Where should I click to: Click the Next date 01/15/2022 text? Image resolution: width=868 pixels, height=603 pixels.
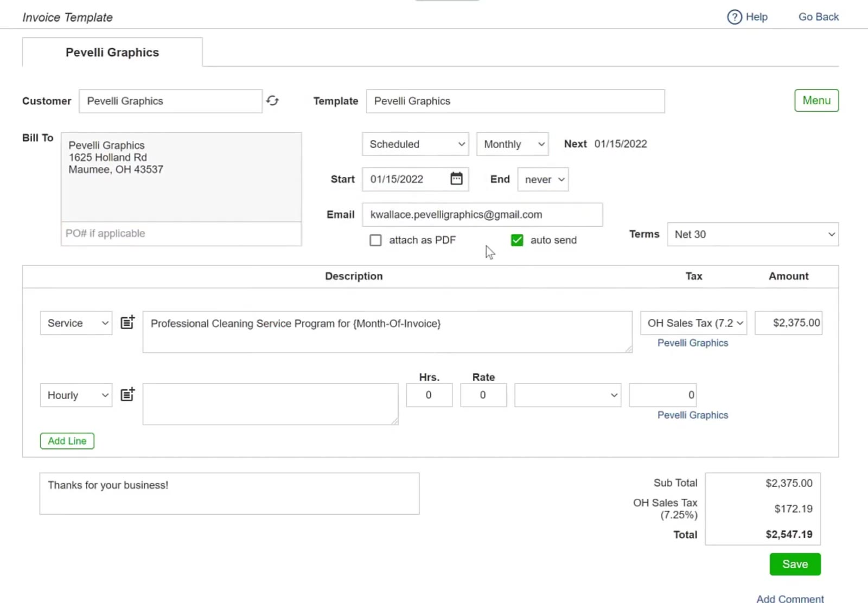621,144
